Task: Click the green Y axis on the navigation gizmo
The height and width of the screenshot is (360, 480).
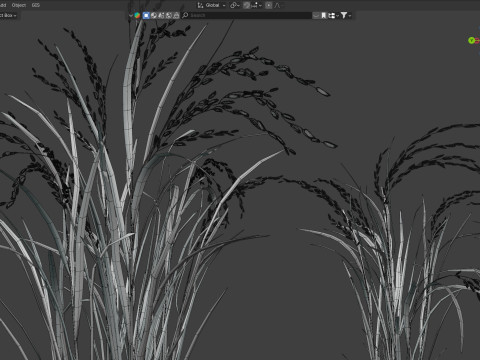Action: tap(471, 40)
